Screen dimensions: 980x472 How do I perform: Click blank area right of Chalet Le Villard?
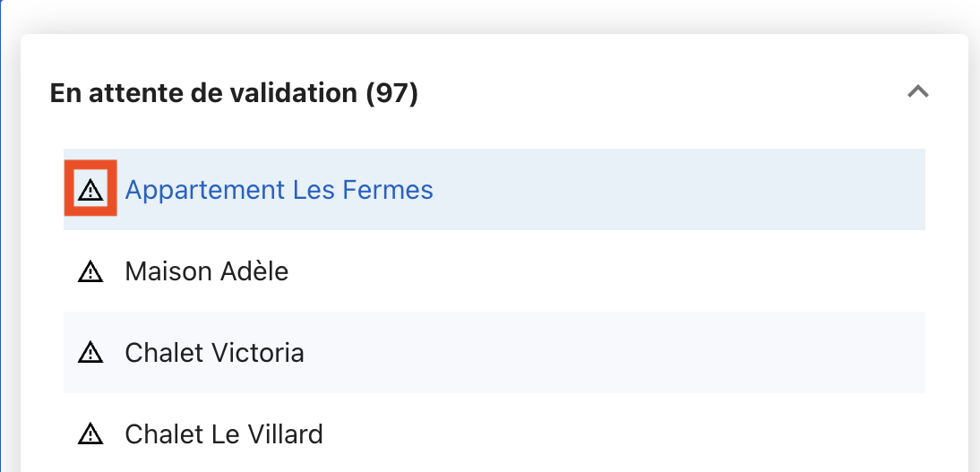627,434
